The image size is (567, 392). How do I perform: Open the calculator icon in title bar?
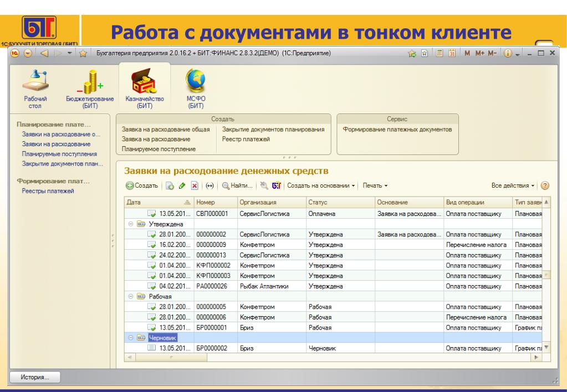[x=440, y=53]
